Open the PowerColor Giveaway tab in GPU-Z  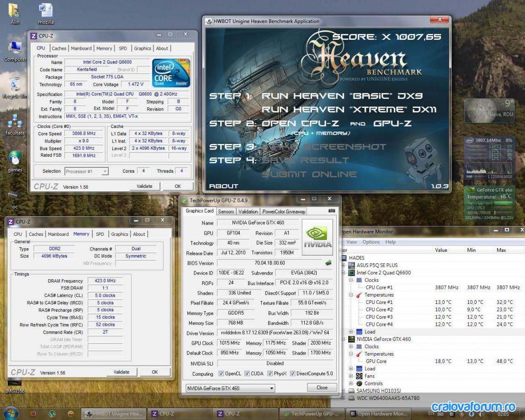[284, 211]
